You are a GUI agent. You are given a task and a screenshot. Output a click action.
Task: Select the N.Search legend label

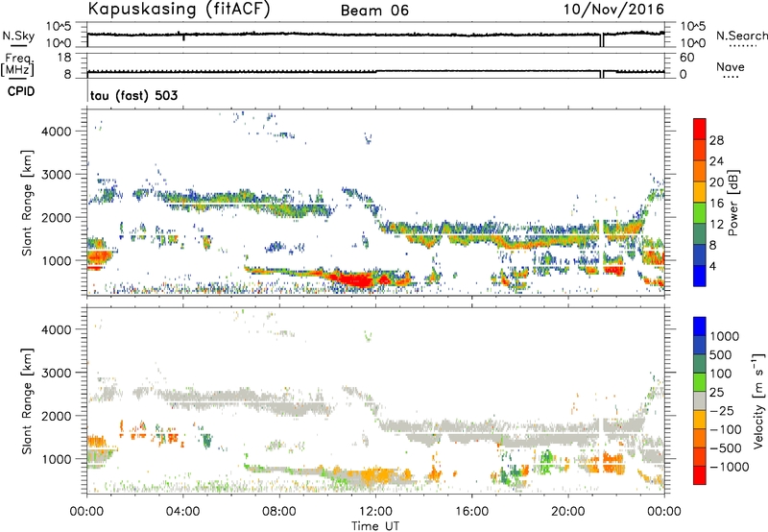click(741, 36)
